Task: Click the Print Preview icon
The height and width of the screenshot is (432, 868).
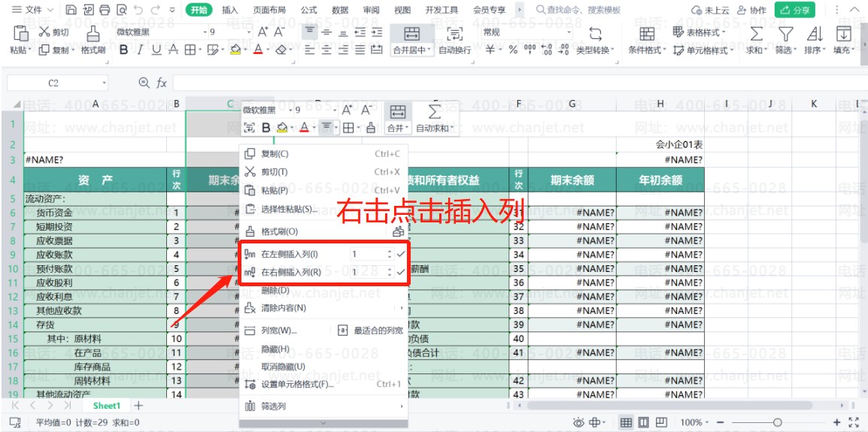Action: pos(121,10)
